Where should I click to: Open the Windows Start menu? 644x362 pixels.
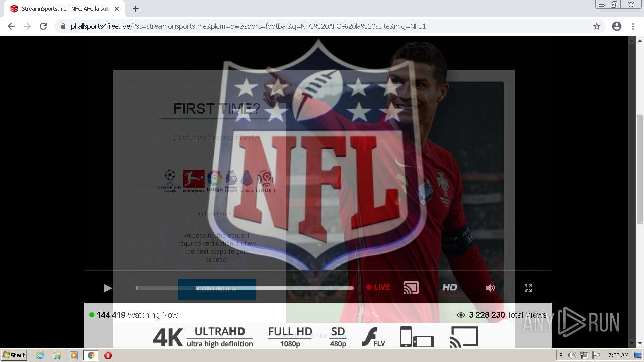tap(14, 355)
